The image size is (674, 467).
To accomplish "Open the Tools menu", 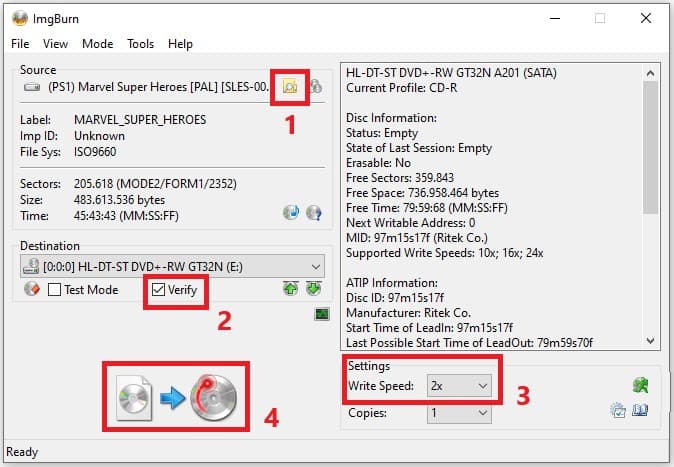I will [x=140, y=44].
